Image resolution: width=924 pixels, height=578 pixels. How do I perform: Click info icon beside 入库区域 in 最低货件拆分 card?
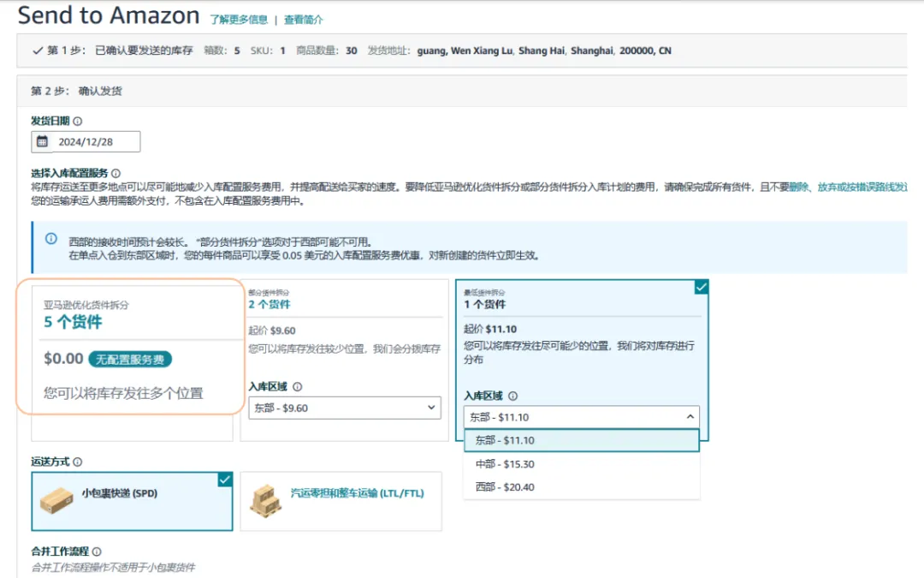point(512,396)
